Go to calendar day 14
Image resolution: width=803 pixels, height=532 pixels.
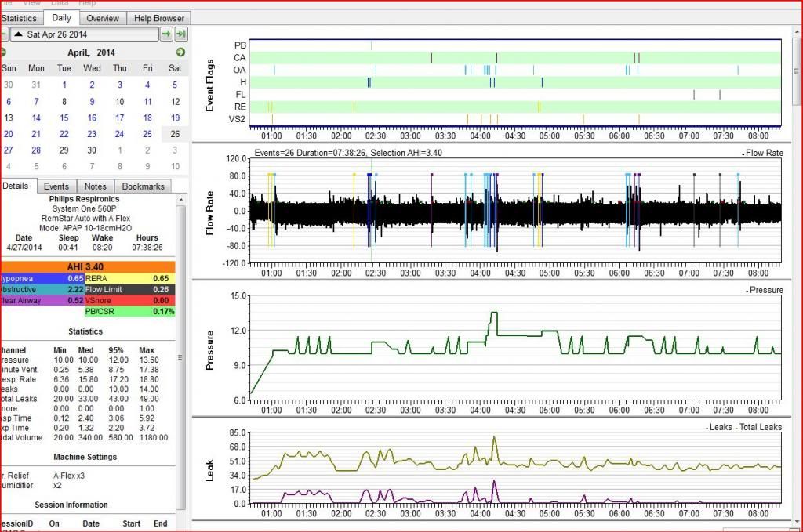point(36,118)
